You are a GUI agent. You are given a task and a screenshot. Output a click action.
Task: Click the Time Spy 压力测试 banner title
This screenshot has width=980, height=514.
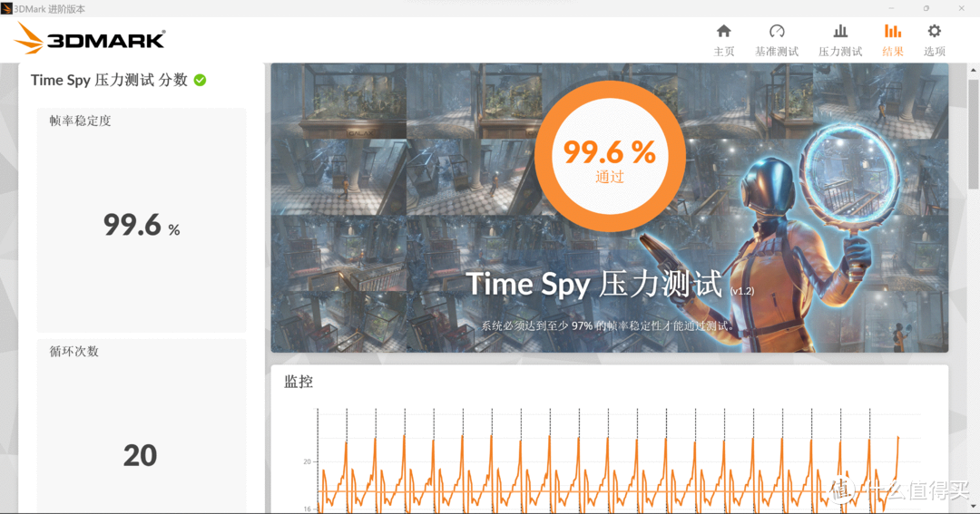593,284
